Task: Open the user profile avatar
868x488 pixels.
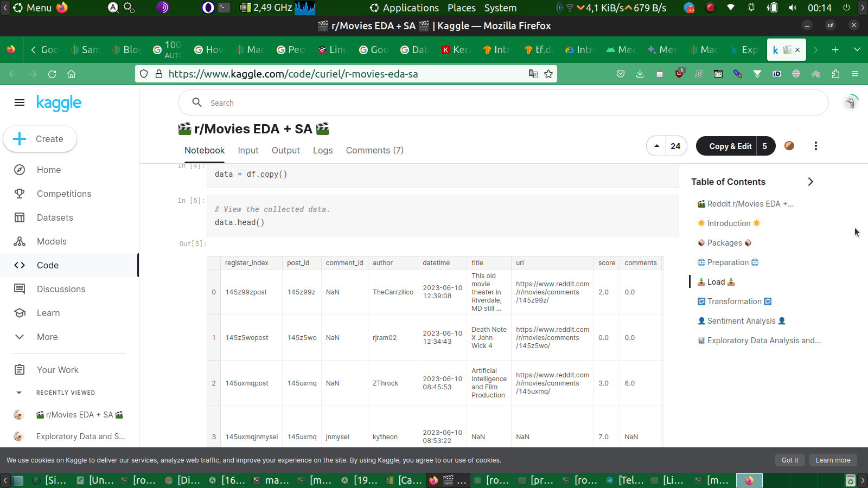Action: pyautogui.click(x=851, y=102)
